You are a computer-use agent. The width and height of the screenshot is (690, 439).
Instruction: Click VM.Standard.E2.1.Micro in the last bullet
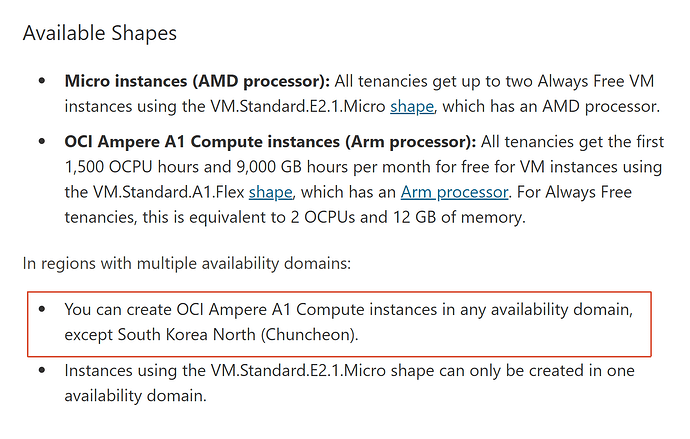pos(298,371)
